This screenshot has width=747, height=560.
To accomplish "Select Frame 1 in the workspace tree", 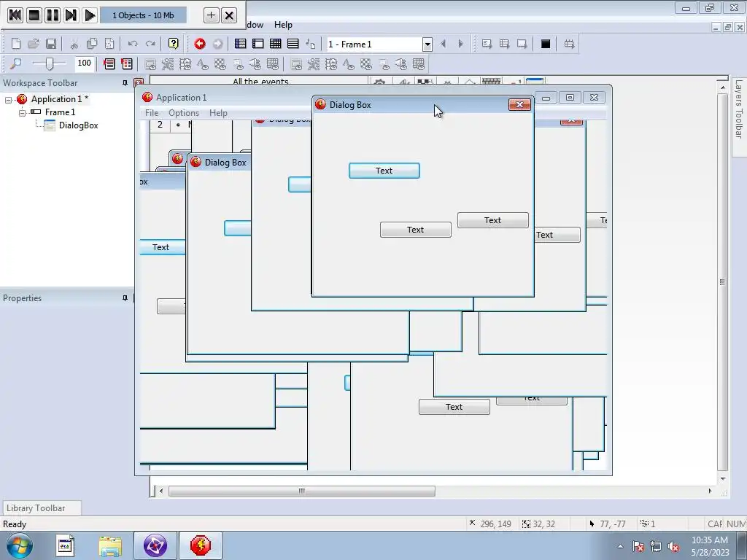I will point(60,112).
